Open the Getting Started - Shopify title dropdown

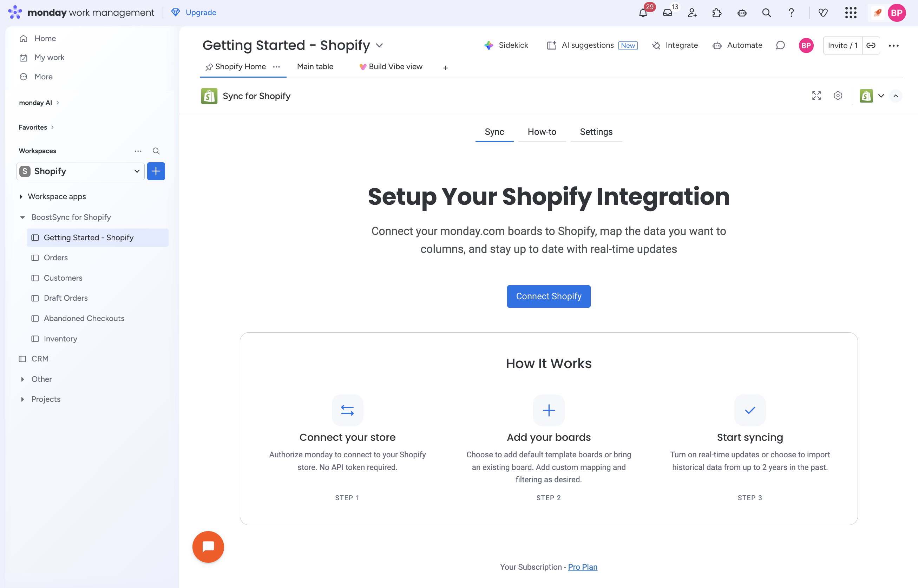click(x=379, y=45)
